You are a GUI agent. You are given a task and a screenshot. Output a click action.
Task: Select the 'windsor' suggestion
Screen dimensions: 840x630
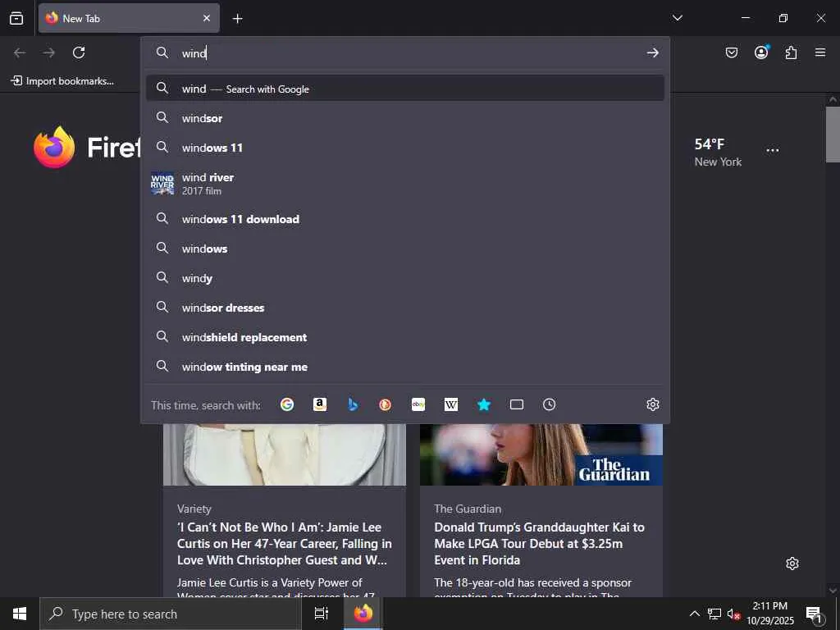pos(405,118)
